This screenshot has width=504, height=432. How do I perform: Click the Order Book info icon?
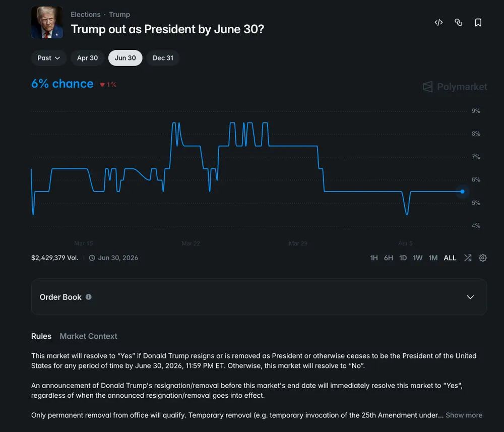click(x=89, y=297)
